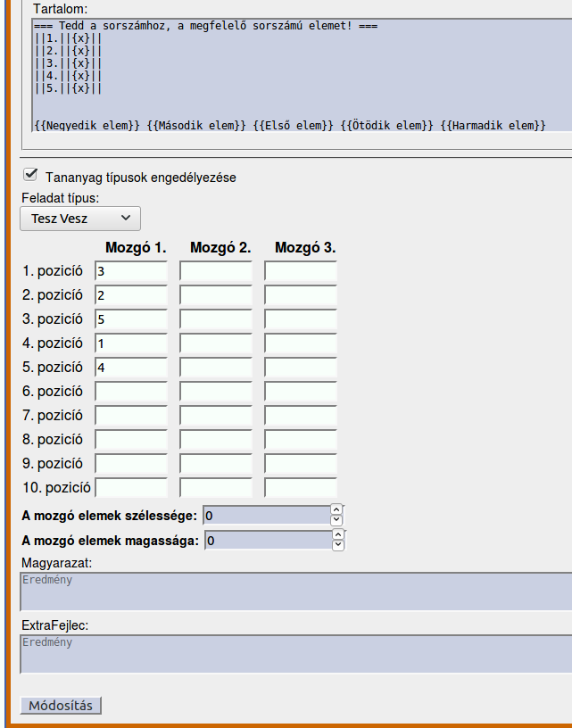Uncheck Tananyag típusok engedélyezése checkbox

coord(32,175)
